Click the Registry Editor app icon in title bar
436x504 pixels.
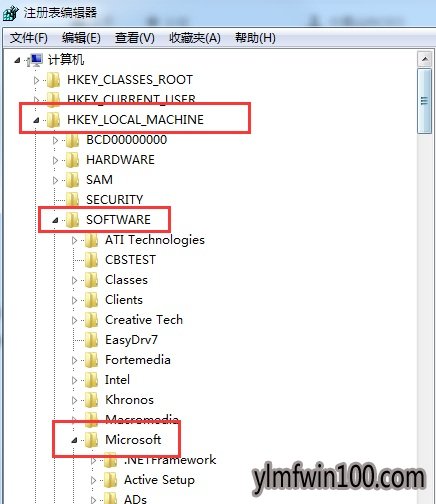point(10,13)
